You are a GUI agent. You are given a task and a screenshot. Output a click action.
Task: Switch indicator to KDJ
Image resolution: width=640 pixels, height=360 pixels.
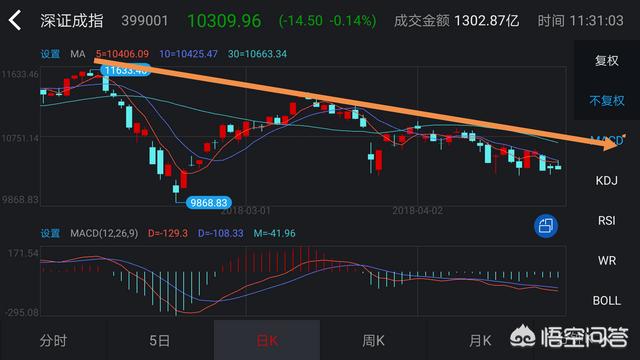[x=607, y=180]
